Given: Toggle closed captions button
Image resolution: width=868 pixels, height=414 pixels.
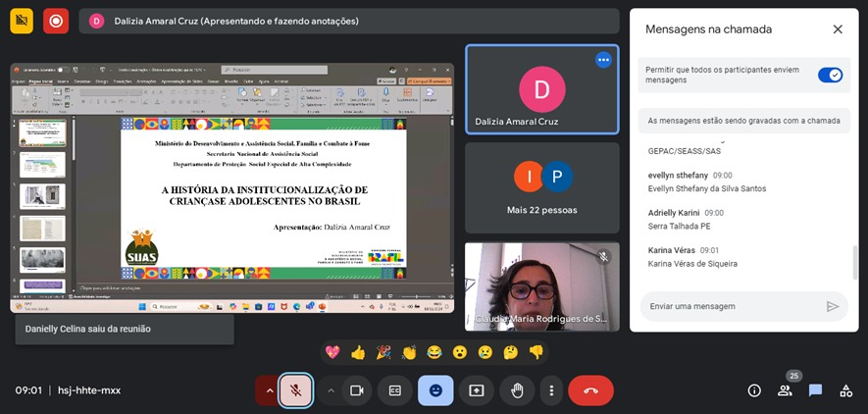Looking at the screenshot, I should (x=395, y=390).
